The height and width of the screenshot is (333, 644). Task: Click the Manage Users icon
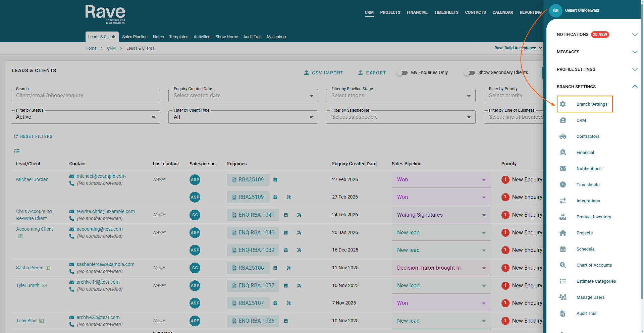tap(563, 297)
